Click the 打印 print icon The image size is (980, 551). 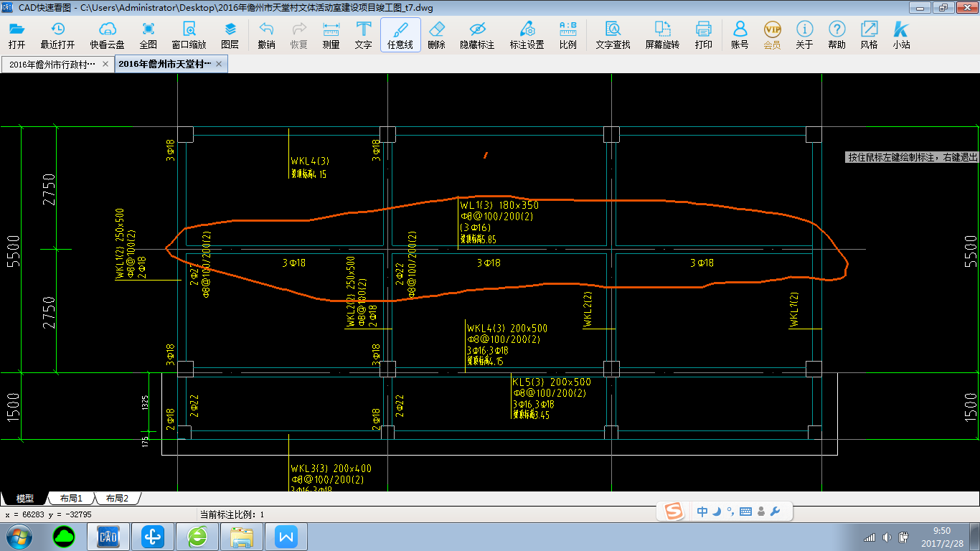coord(704,35)
